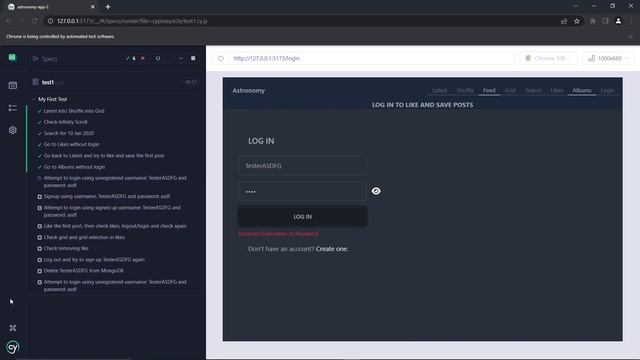Dismiss the automated test software infobar
The height and width of the screenshot is (360, 640).
pos(630,36)
